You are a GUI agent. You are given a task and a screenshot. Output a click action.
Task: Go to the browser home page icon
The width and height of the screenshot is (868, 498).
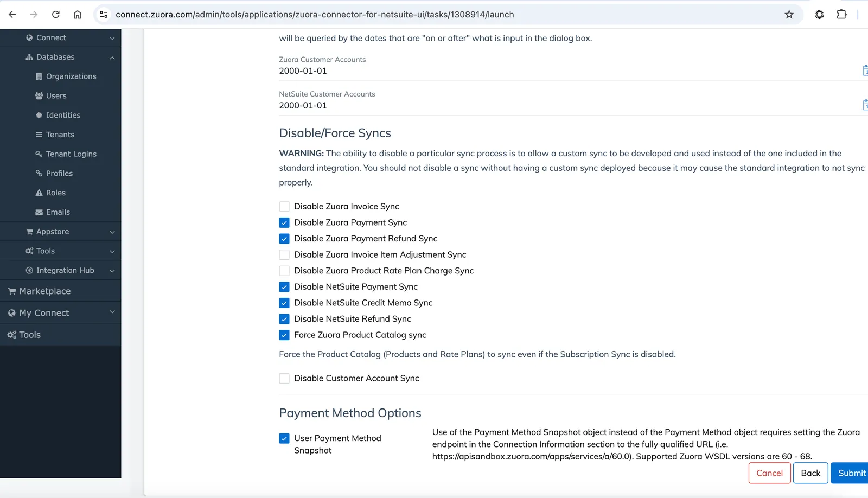[78, 15]
